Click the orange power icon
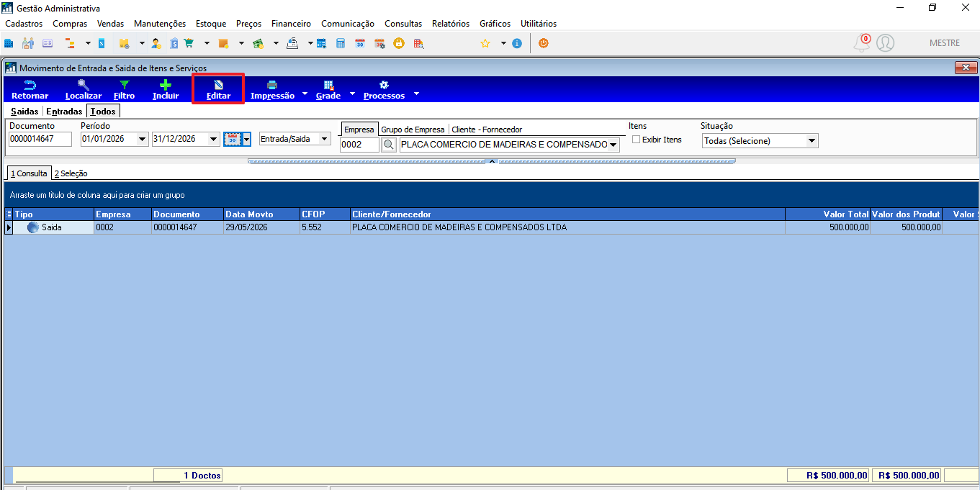The width and height of the screenshot is (980, 490). tap(544, 43)
